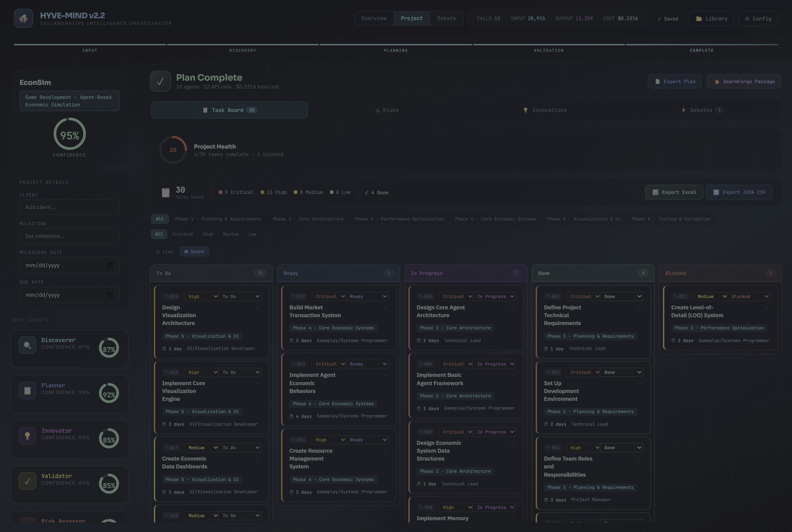Click the Validator checkmark agent icon
This screenshot has width=792, height=532.
(x=27, y=481)
